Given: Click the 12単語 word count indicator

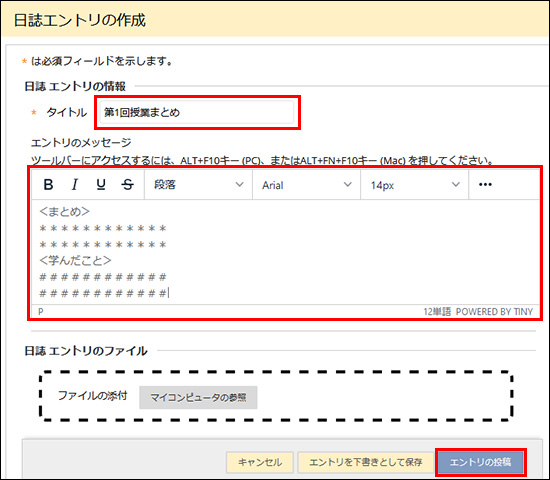Looking at the screenshot, I should pos(437,312).
